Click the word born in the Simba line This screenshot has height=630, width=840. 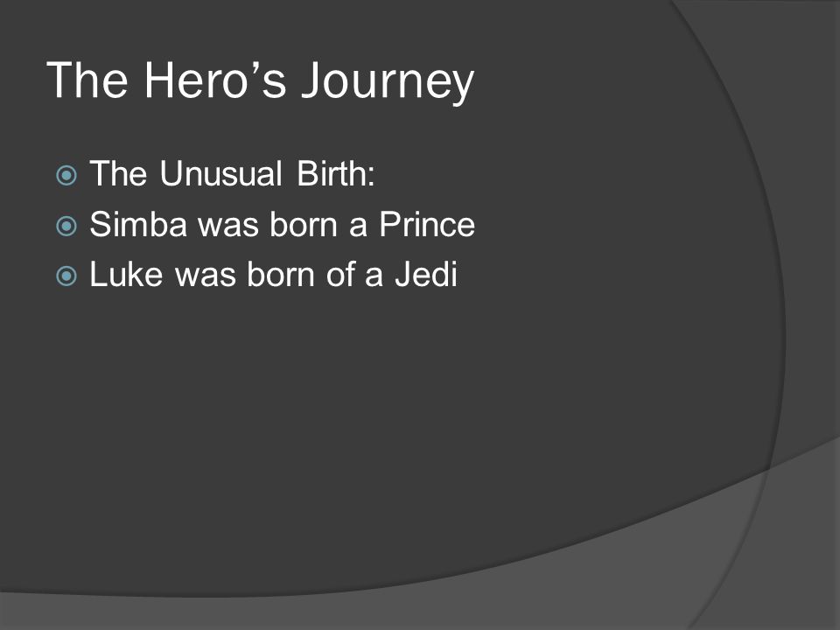pos(304,224)
